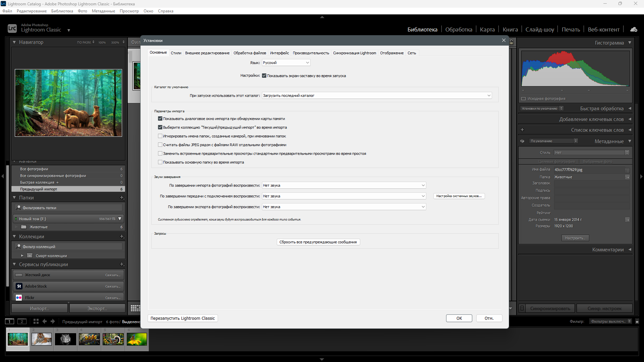Click the Adobe Stock service icon

click(x=19, y=286)
